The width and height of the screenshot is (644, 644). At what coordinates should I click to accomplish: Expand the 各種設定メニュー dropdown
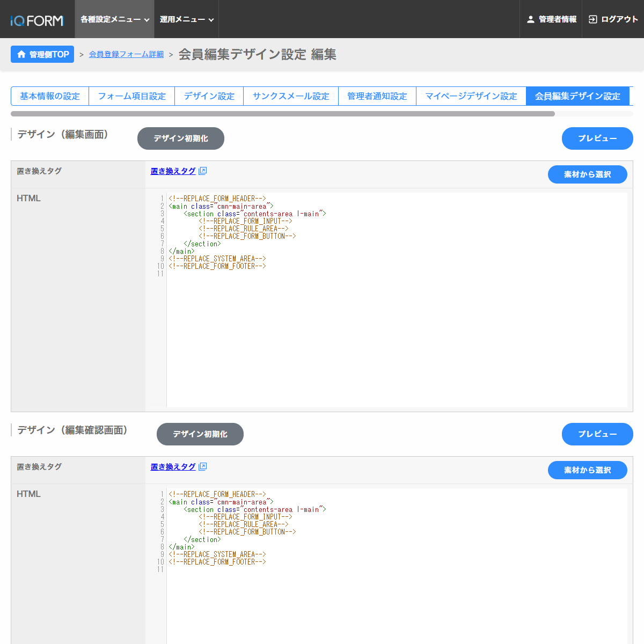[x=114, y=19]
